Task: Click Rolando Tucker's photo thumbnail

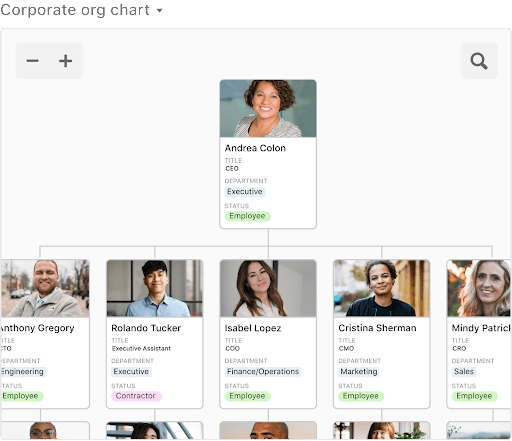Action: pos(155,288)
